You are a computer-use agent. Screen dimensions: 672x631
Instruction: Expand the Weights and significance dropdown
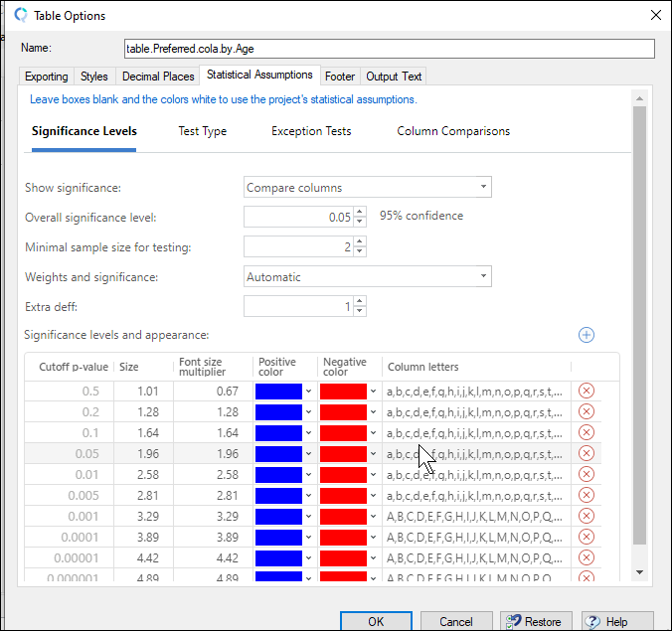pos(367,277)
